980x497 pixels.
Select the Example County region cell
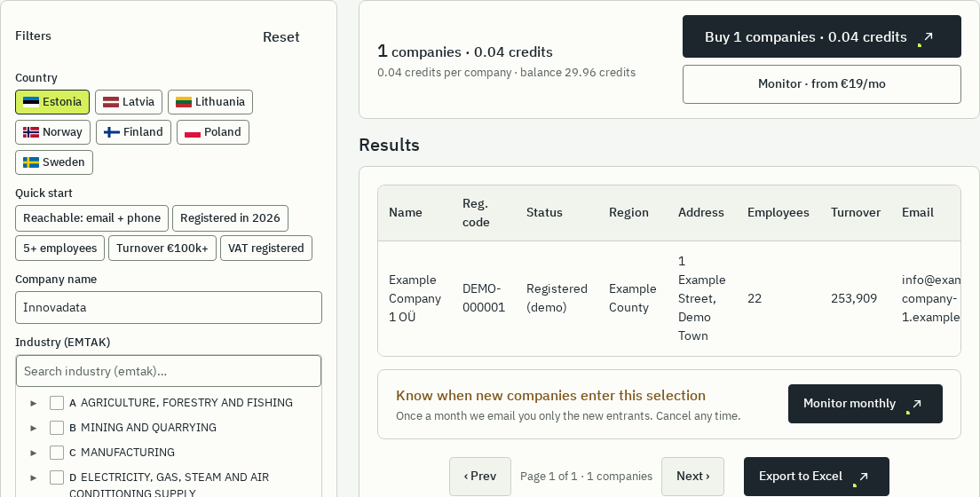click(633, 298)
